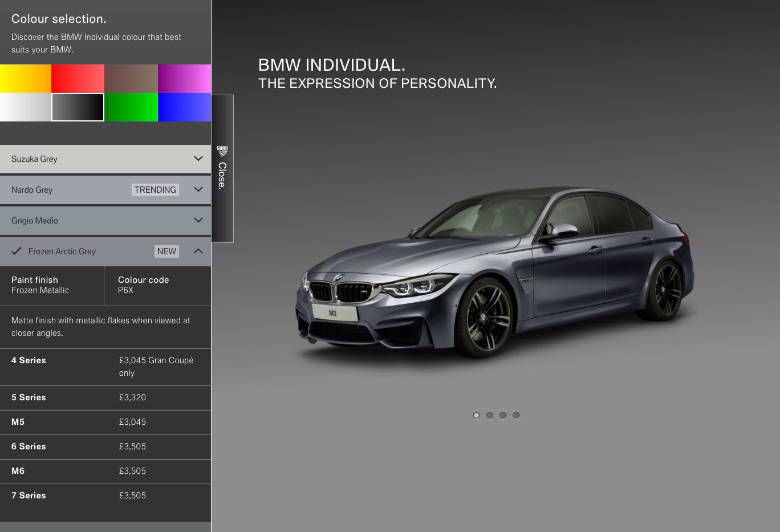Screen dimensions: 780x532
Task: Click the M6 £3,505 price
Action: click(132, 471)
